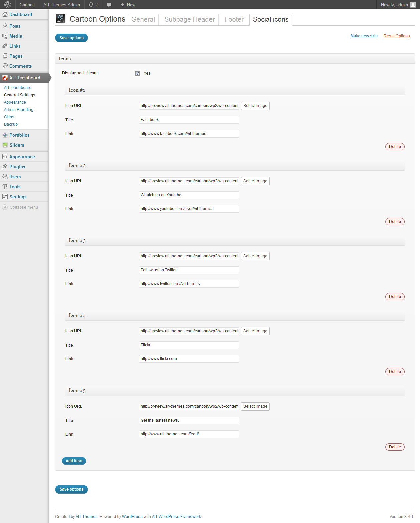Open AIT Dashboard submenu link

pos(18,88)
